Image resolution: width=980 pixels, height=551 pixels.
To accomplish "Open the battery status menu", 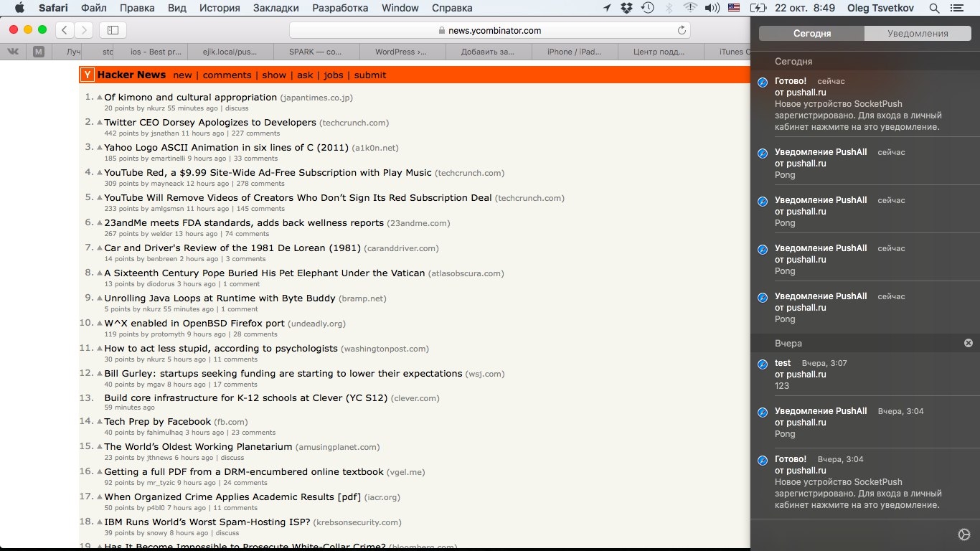I will coord(758,8).
